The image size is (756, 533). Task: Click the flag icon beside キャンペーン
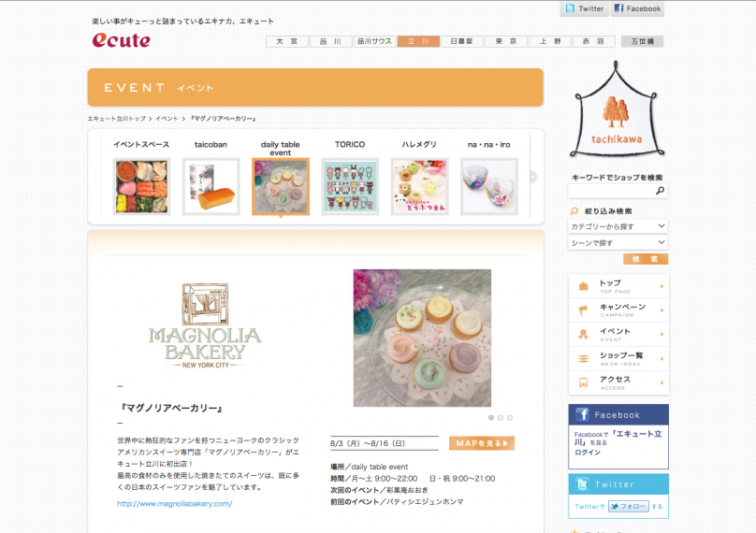[x=584, y=310]
